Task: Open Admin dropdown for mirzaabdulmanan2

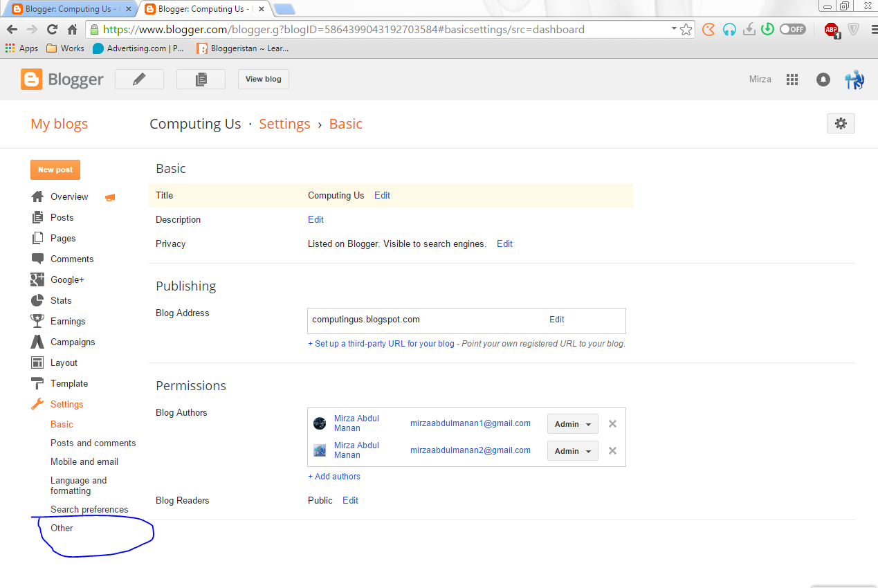Action: (x=573, y=451)
